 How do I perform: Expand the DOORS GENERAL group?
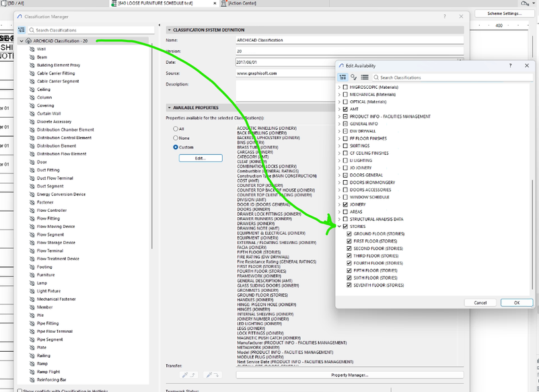[340, 175]
